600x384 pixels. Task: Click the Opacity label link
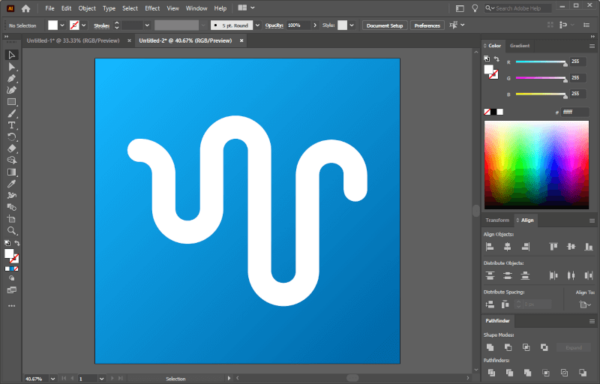point(274,26)
